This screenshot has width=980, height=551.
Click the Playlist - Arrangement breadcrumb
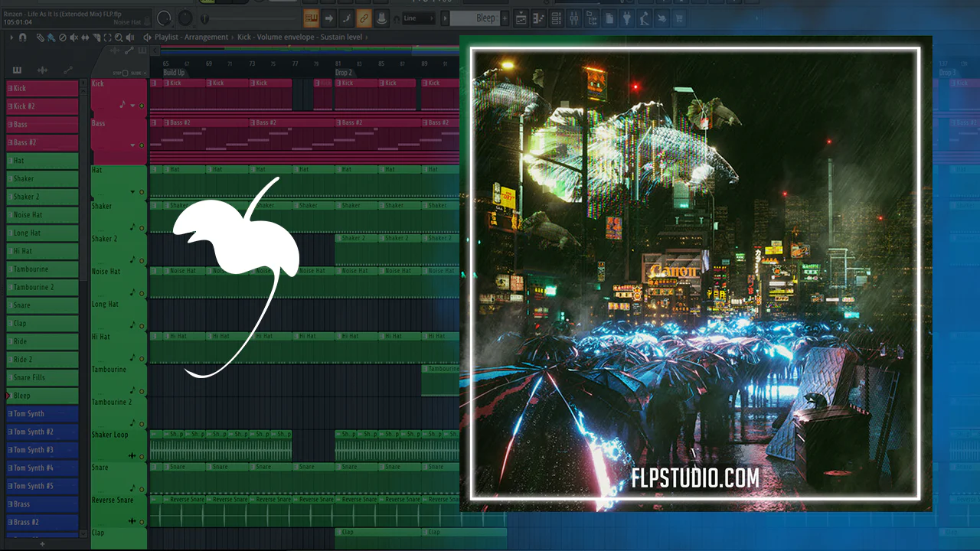click(191, 37)
